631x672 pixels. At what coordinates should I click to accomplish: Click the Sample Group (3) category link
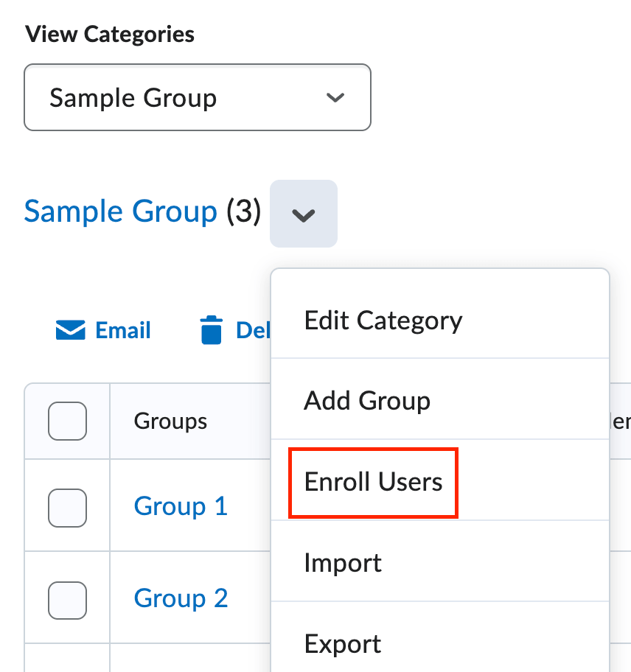point(120,211)
